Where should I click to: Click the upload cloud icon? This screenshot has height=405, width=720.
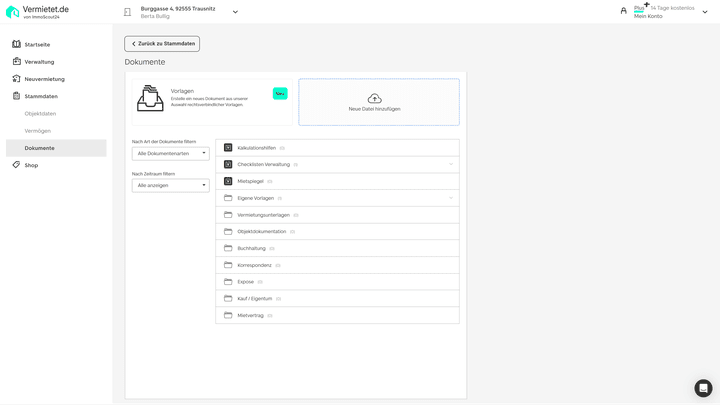374,98
